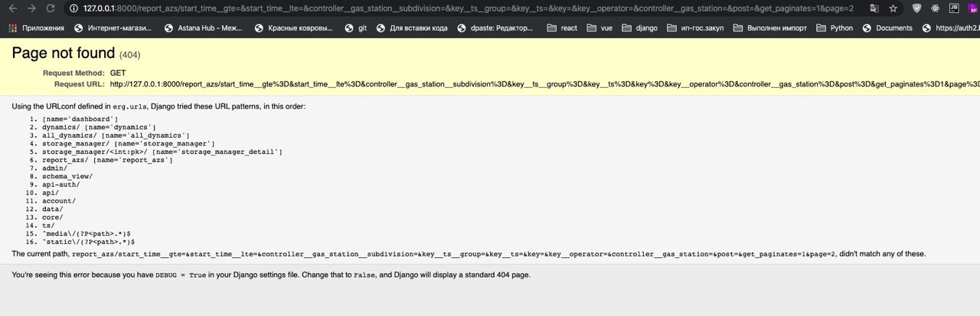Click the dashboard URL pattern line

coord(80,119)
